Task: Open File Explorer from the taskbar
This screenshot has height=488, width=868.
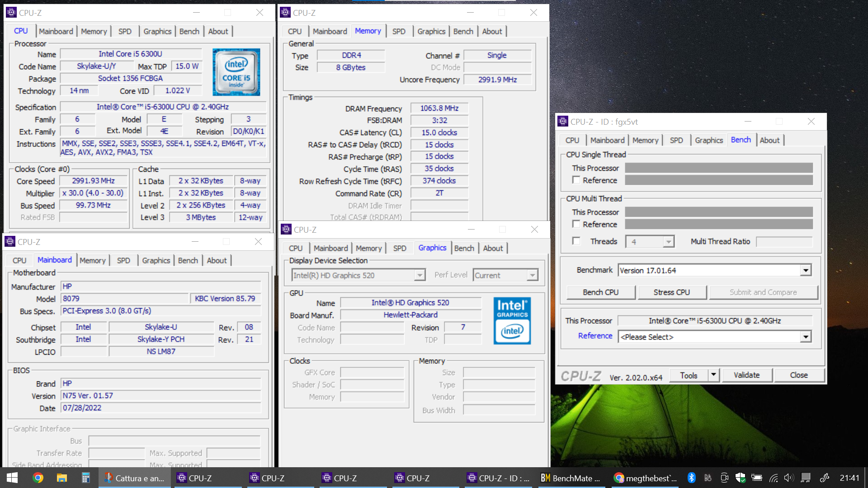Action: coord(62,478)
